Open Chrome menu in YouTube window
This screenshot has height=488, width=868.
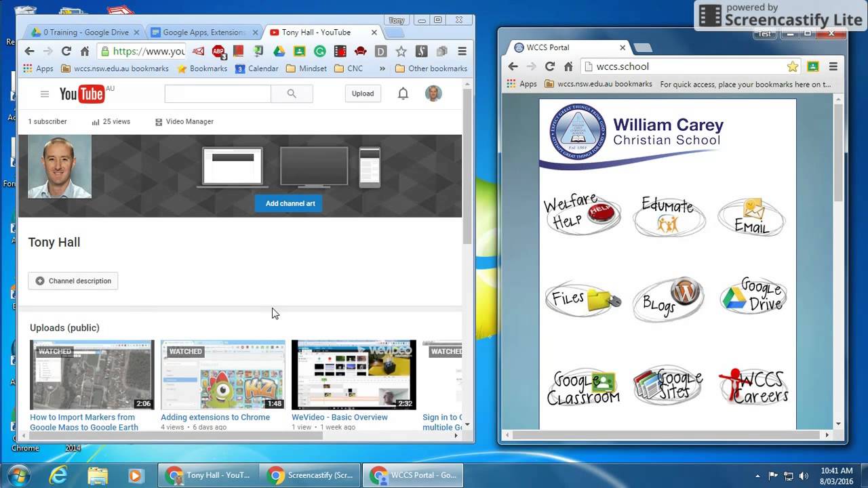[462, 51]
